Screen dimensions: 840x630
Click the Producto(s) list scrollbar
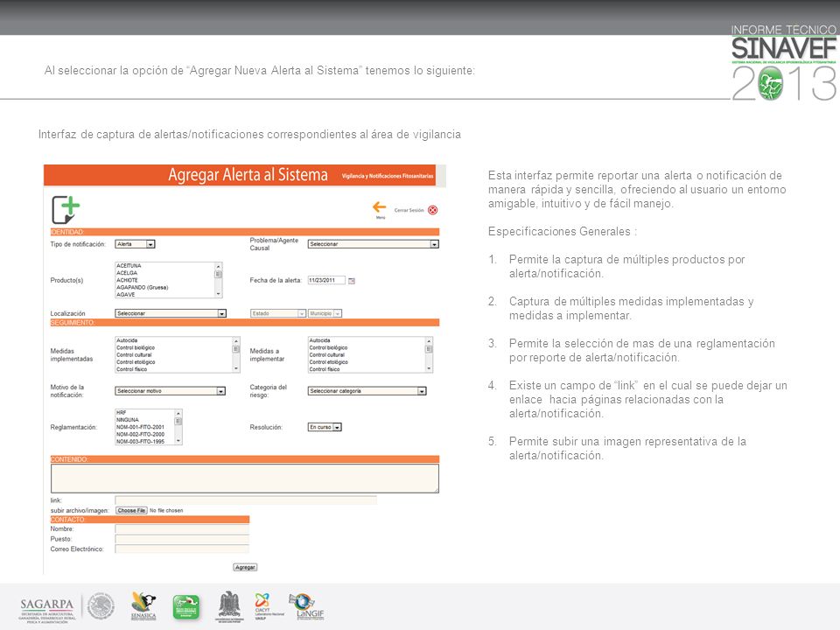tap(218, 280)
